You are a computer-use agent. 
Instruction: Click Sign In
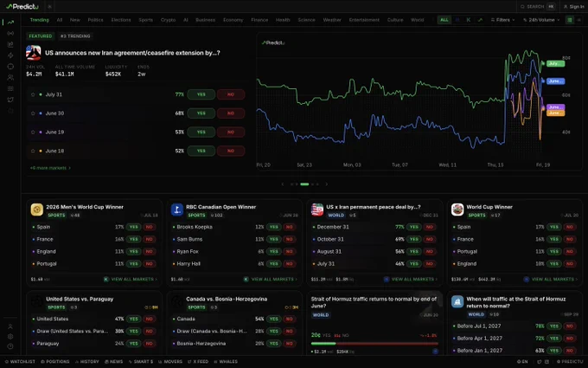point(574,6)
